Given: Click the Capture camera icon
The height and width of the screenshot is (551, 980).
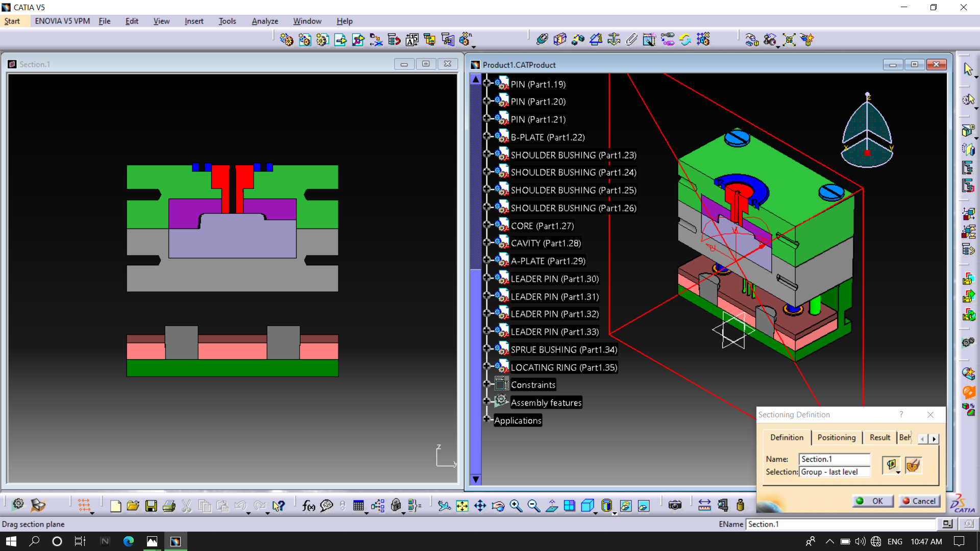Looking at the screenshot, I should pos(675,506).
